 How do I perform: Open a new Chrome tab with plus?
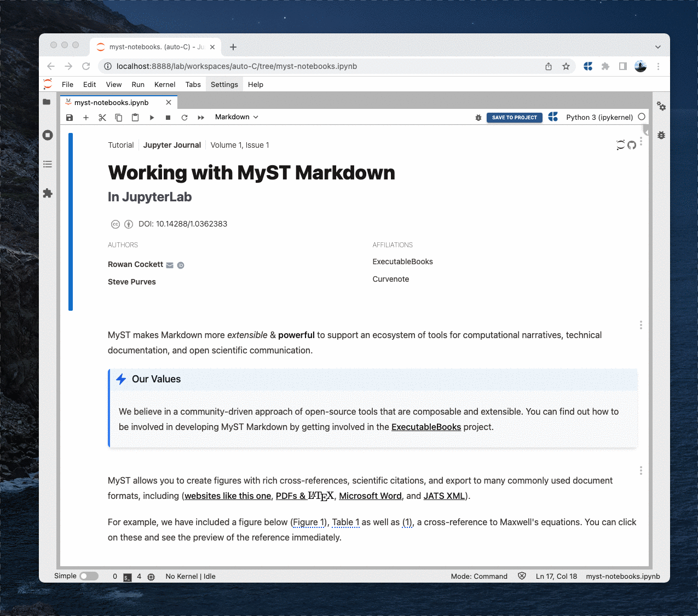233,47
